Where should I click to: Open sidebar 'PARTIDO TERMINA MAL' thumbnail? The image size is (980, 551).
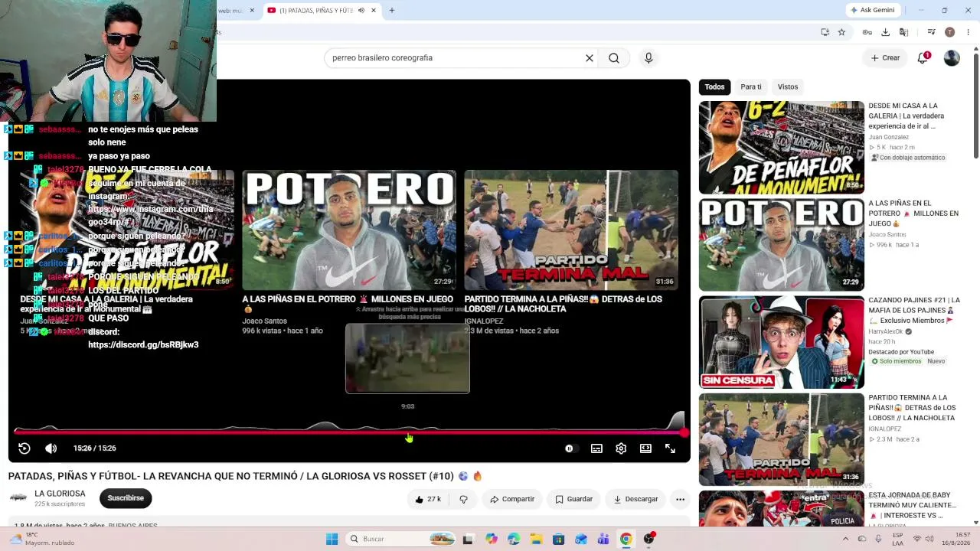[782, 439]
